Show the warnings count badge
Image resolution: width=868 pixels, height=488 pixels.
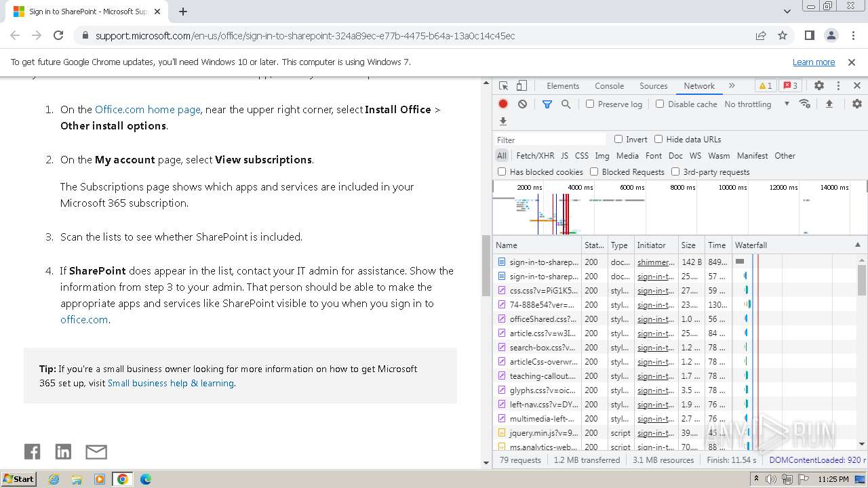click(x=766, y=86)
